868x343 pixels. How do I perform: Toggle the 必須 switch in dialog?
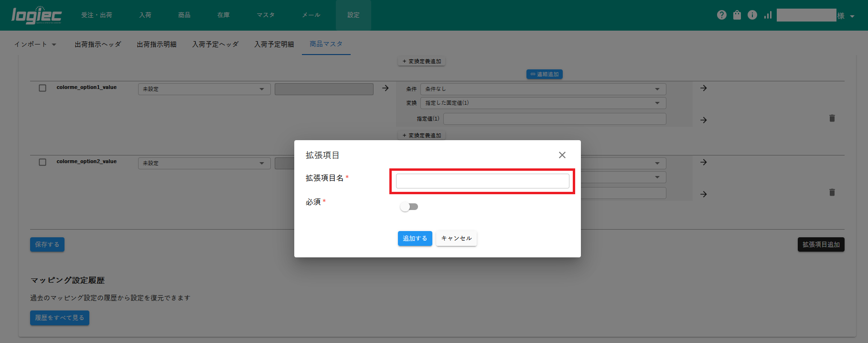pos(409,207)
